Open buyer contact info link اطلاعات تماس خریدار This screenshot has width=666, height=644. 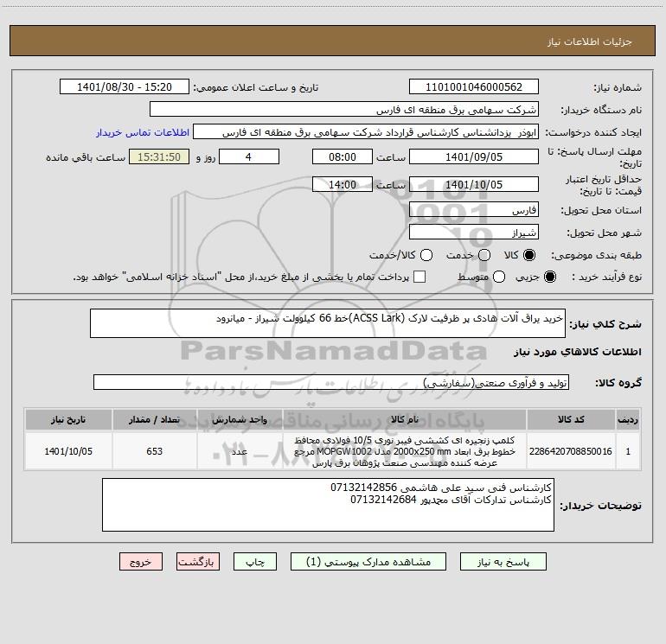[143, 132]
